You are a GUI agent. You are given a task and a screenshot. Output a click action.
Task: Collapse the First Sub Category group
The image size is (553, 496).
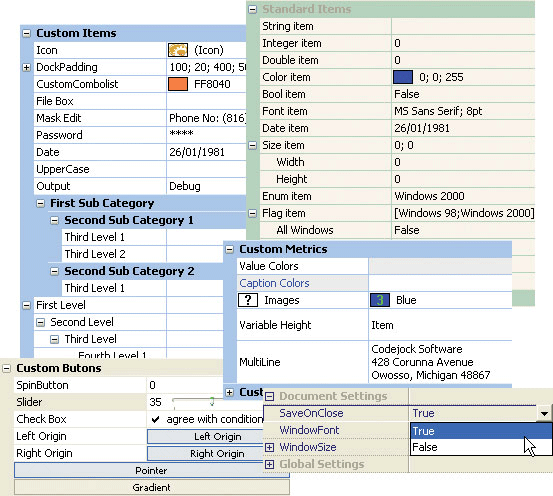click(41, 204)
